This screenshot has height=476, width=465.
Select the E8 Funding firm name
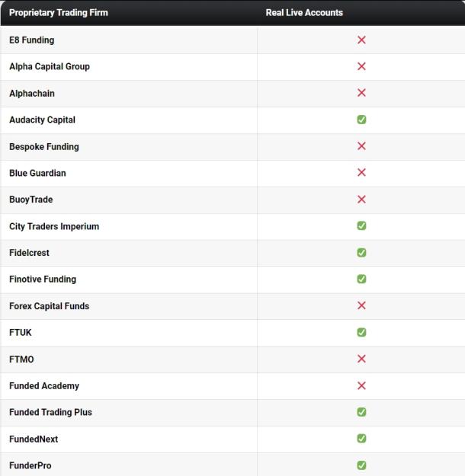[31, 40]
